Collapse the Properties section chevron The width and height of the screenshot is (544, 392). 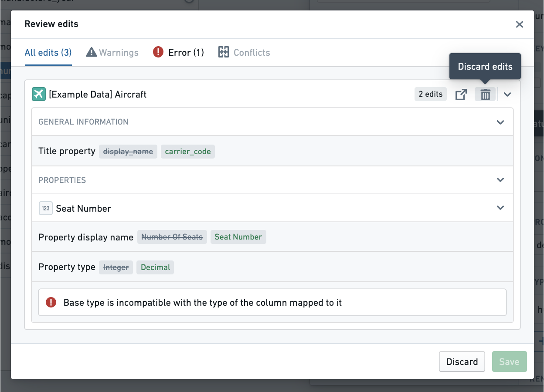(500, 180)
